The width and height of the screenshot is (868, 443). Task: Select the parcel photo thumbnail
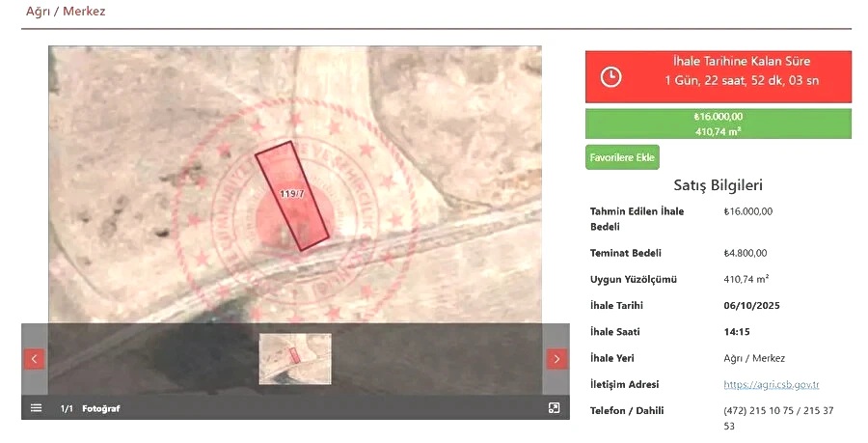point(295,359)
